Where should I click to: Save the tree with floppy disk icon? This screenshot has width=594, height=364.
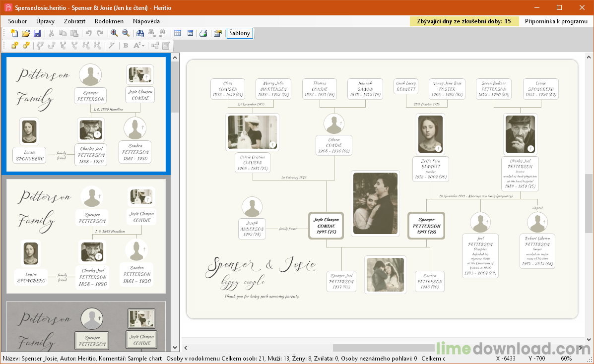[x=37, y=33]
